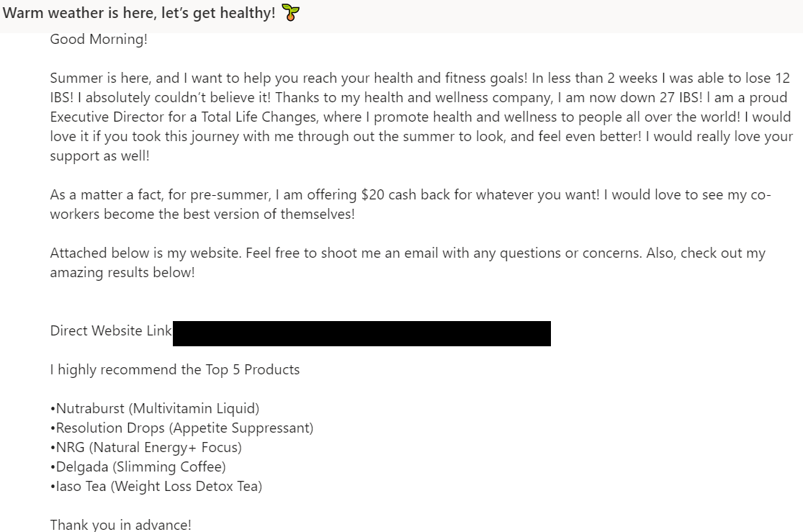The image size is (803, 532).
Task: Select the NRG (Natural Energy+ Focus) item
Action: [146, 448]
